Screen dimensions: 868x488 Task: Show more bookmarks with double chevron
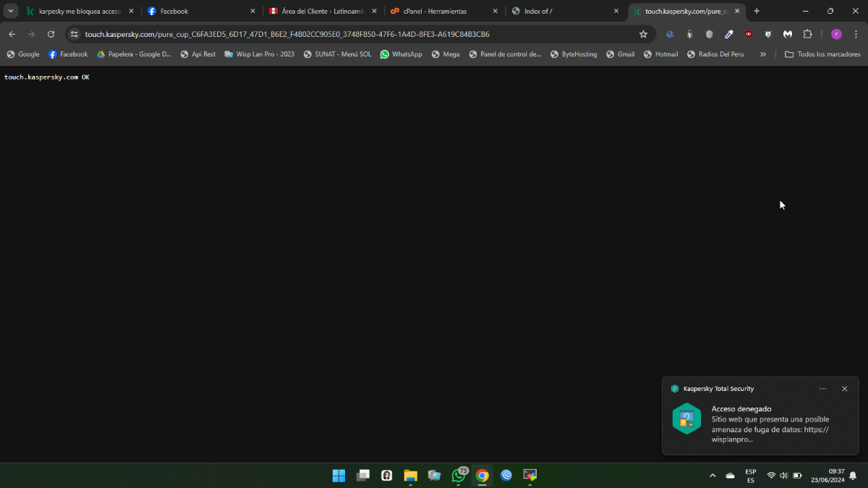click(x=762, y=54)
